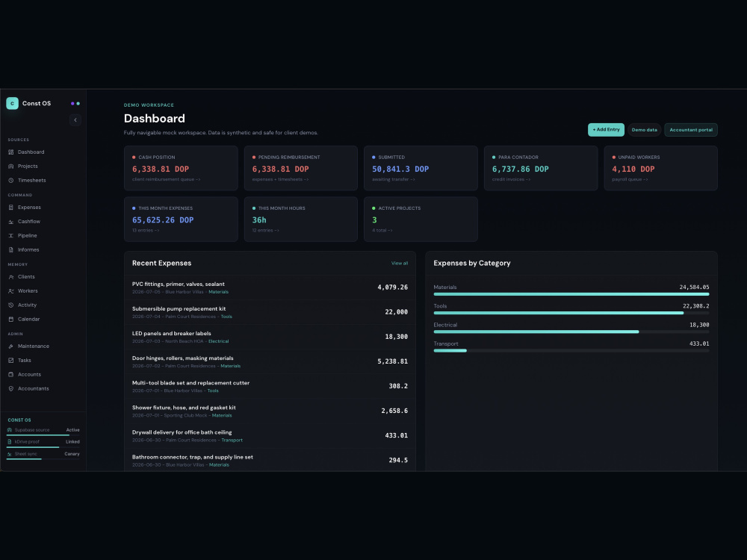Open the Activity history icon
The width and height of the screenshot is (747, 560).
[x=11, y=305]
